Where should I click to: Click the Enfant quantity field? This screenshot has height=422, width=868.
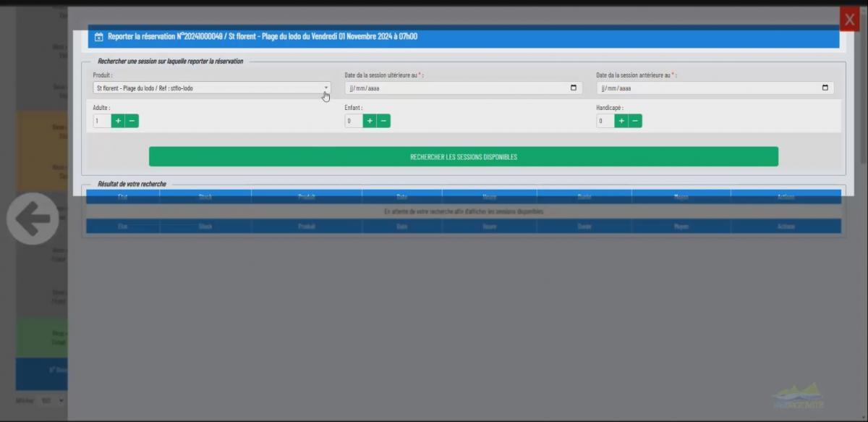point(354,121)
